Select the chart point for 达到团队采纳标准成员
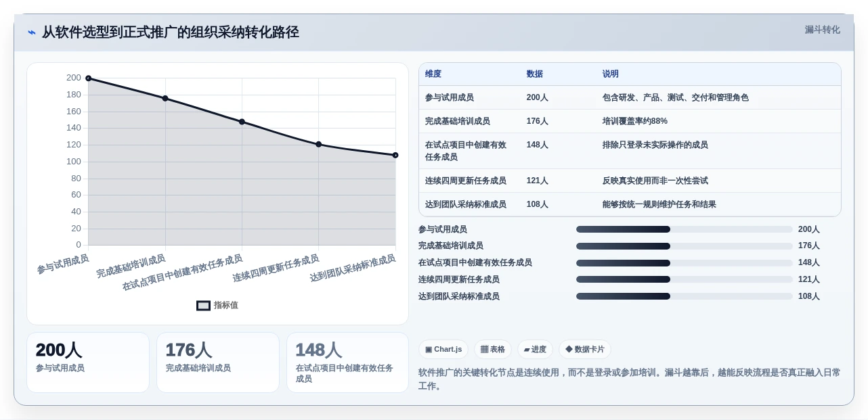868x420 pixels. pyautogui.click(x=395, y=155)
